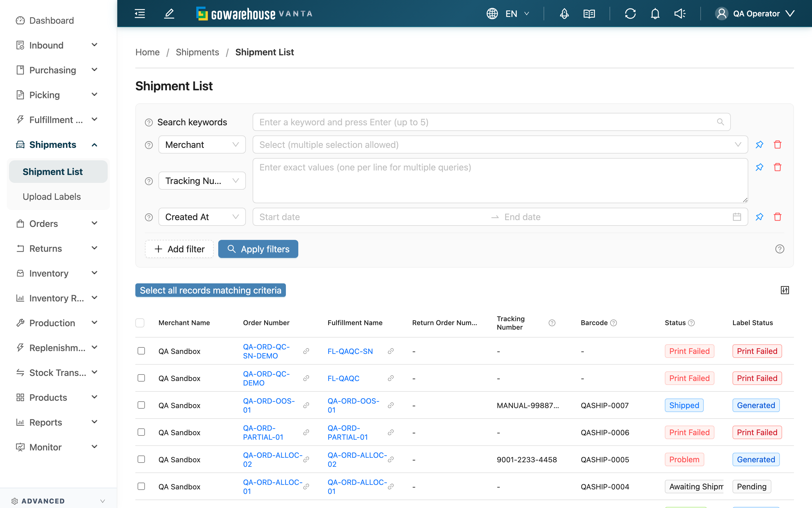The height and width of the screenshot is (508, 812).
Task: Collapse the Shipments sidebar menu
Action: click(x=58, y=144)
